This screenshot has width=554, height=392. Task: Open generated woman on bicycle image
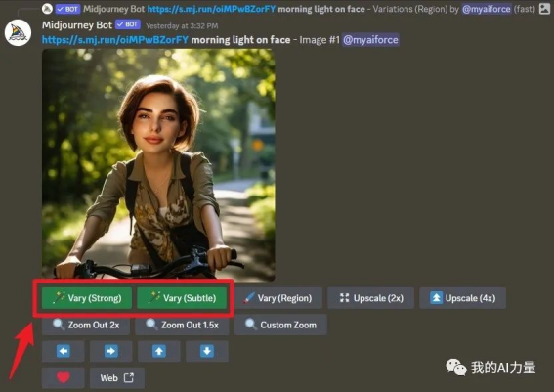pos(158,164)
